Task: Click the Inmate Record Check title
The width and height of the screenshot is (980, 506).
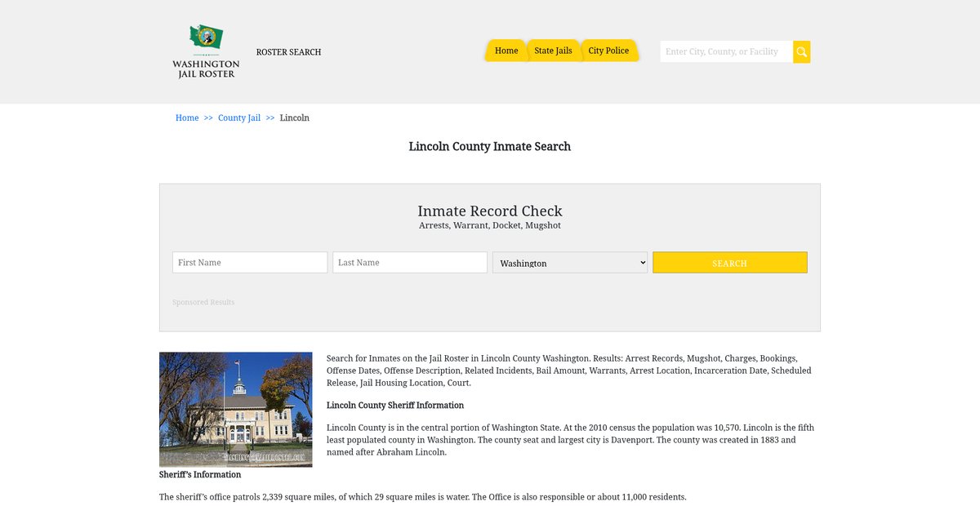Action: coord(490,211)
